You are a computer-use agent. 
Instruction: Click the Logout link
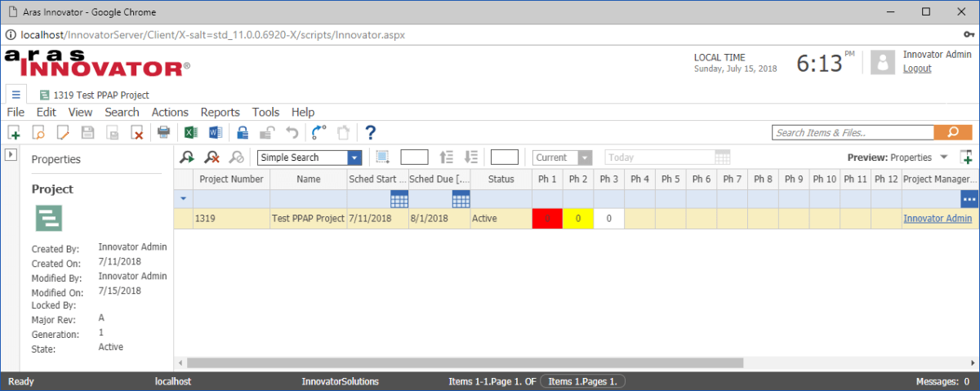(x=916, y=69)
